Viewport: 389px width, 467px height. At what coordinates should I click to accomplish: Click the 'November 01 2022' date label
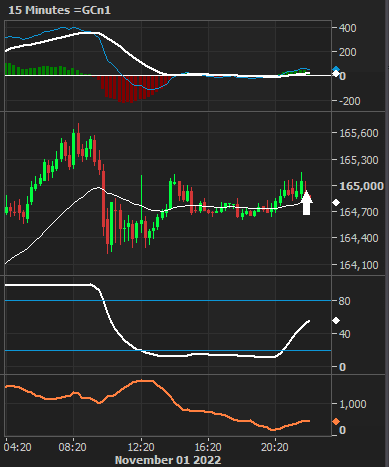168,460
